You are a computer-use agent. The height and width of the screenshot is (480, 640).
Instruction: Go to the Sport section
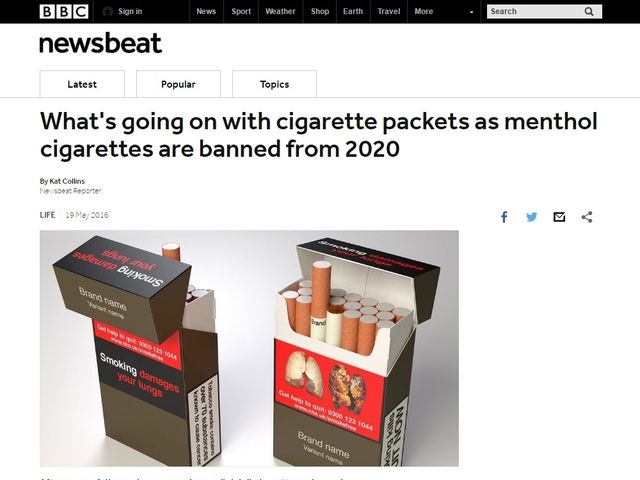pos(241,11)
